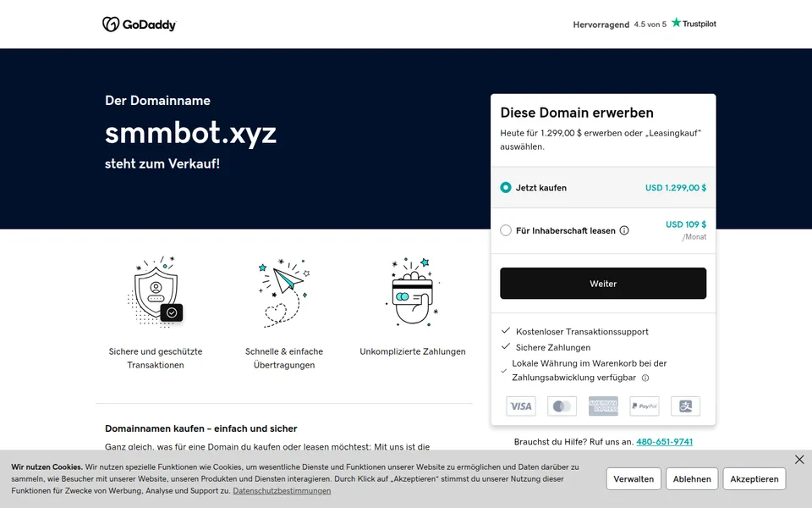
Task: Click the PayPal payment icon
Action: [645, 406]
